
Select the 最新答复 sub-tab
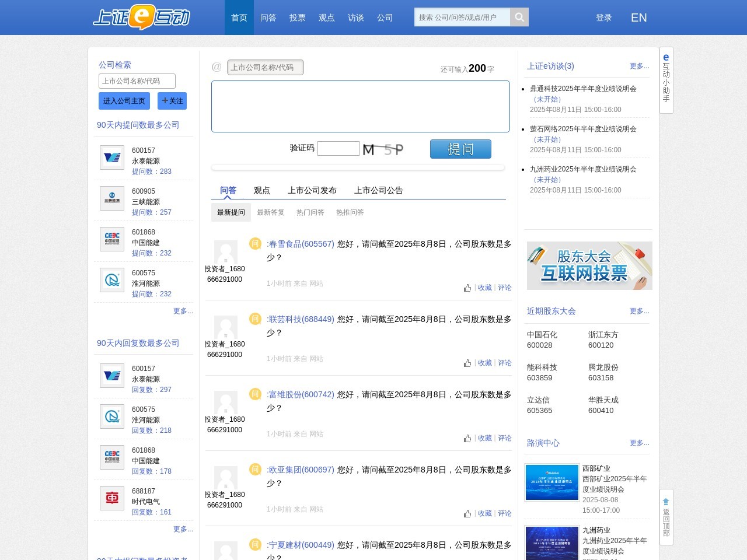coord(270,212)
